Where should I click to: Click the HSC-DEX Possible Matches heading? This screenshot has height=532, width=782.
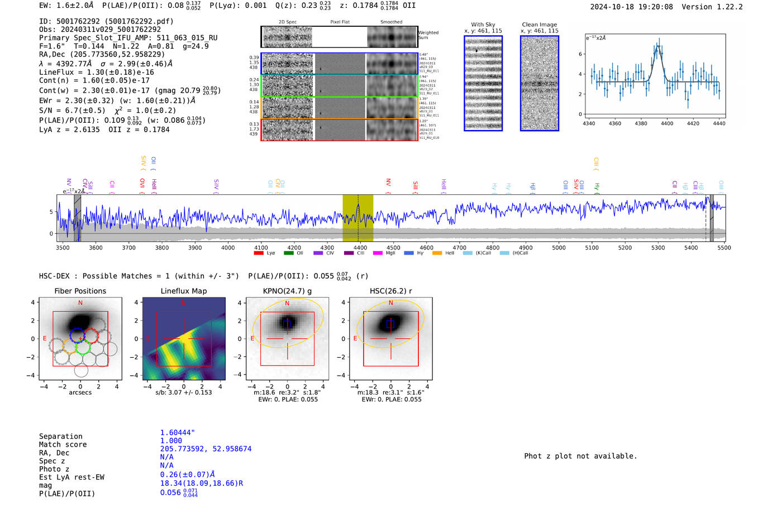(139, 276)
